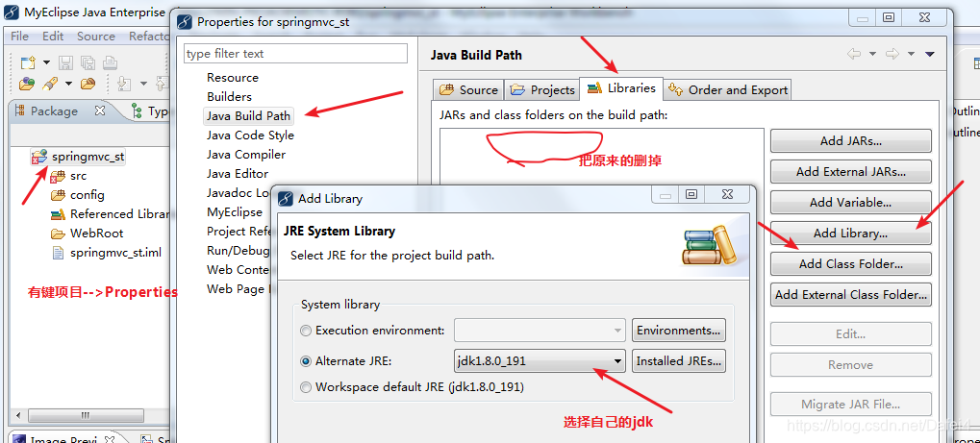This screenshot has width=980, height=443.
Task: Click the Package Explorer tab icon
Action: 19,111
